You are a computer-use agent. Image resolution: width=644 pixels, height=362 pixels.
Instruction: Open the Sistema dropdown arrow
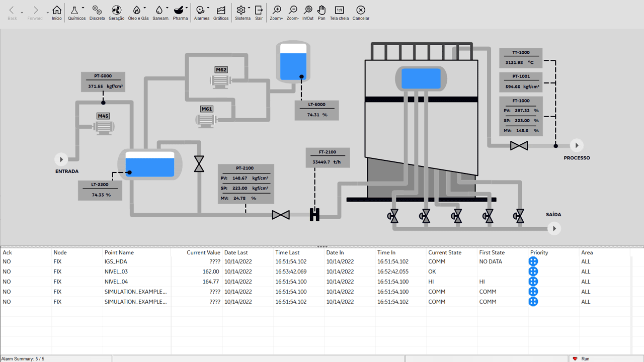(x=249, y=8)
